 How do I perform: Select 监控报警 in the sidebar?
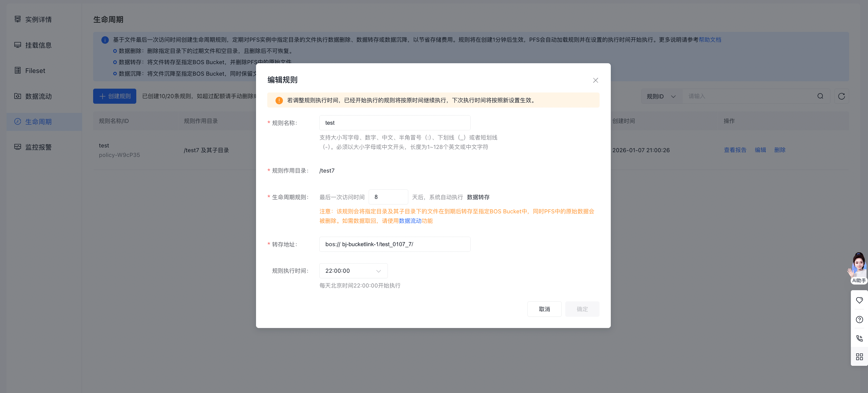pyautogui.click(x=38, y=147)
